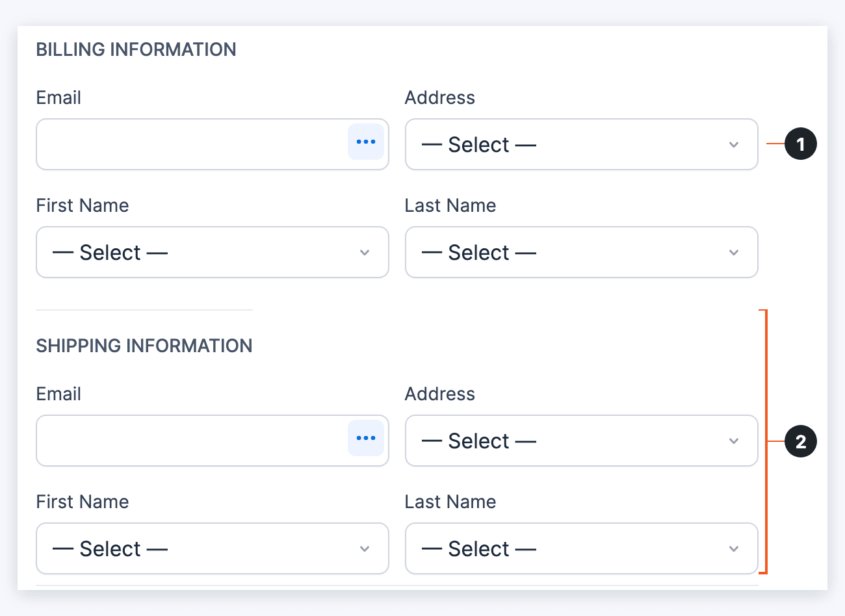The image size is (845, 616).
Task: Click the Shipping Email label
Action: click(58, 394)
